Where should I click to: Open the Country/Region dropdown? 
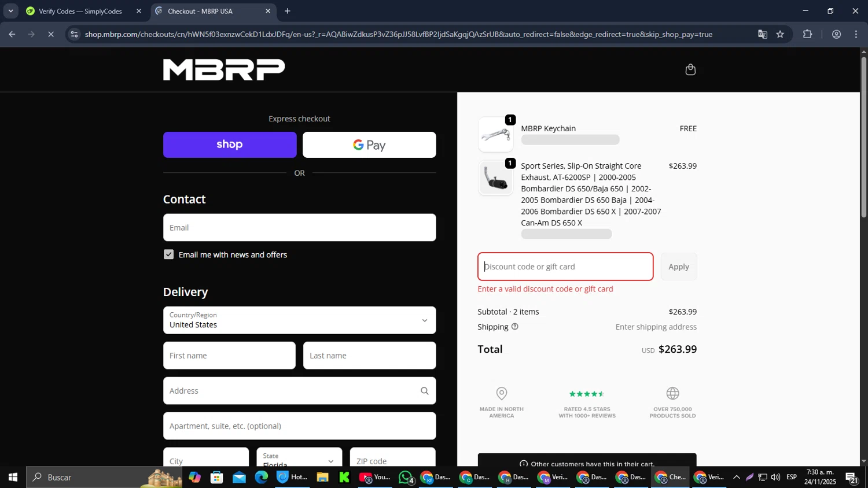tap(299, 320)
